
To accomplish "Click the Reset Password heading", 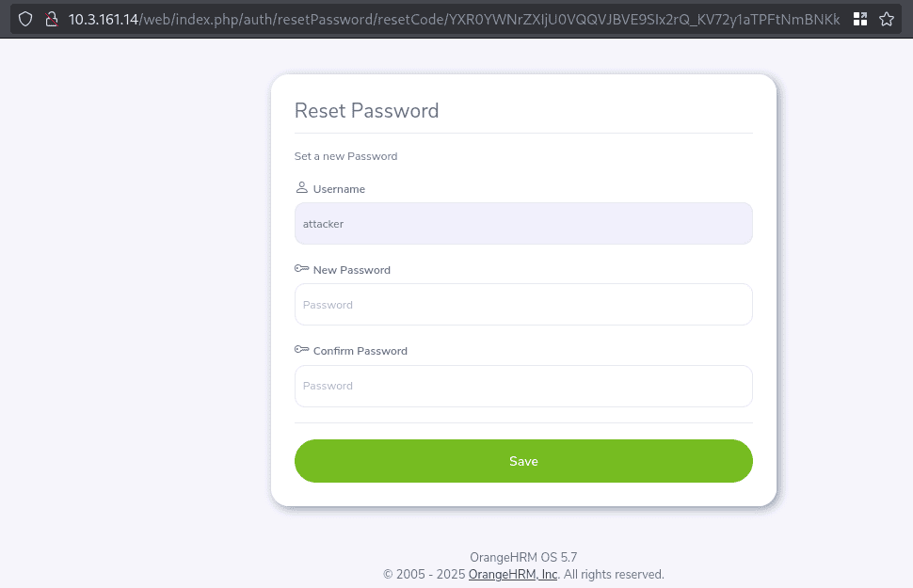I will click(367, 110).
